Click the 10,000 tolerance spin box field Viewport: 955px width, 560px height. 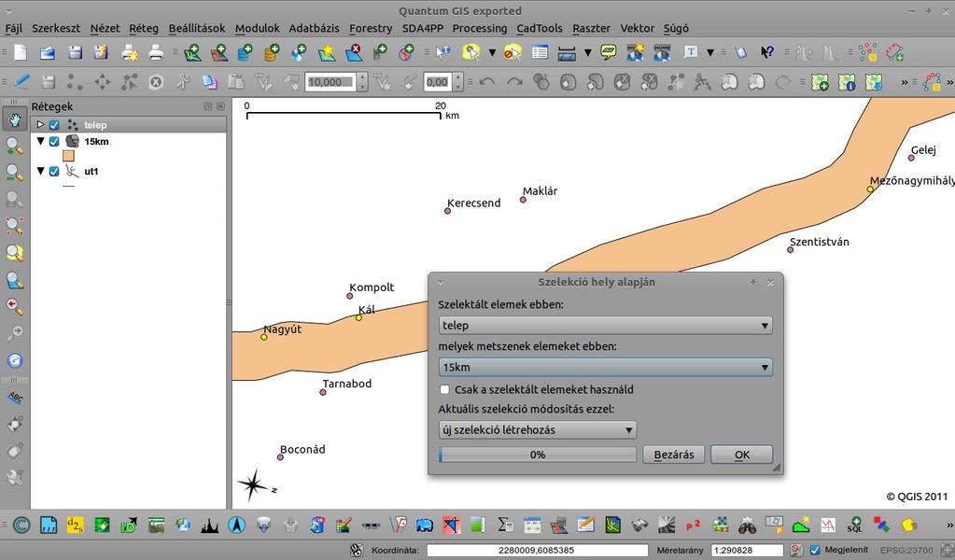(x=330, y=81)
